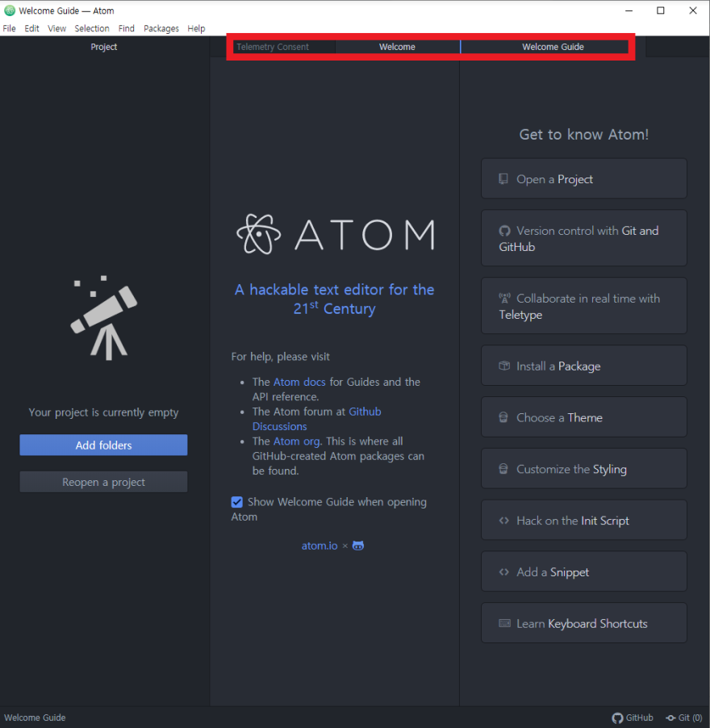Maximize the Atom window
Screen dimensions: 710x728
pos(661,10)
